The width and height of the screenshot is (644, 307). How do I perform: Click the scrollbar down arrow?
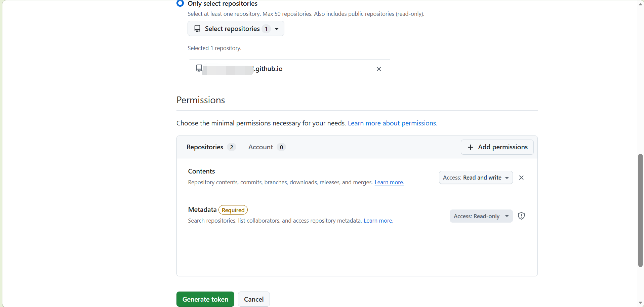[x=640, y=303]
